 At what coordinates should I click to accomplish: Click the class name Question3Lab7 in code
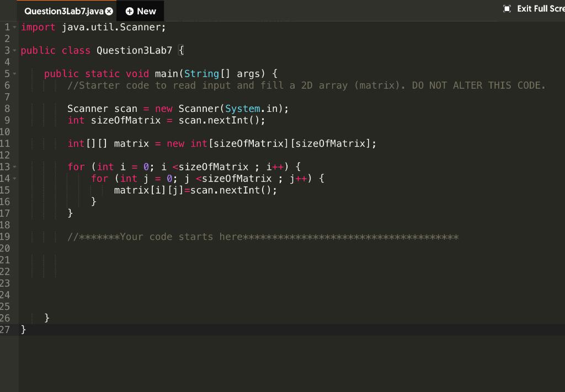point(135,50)
